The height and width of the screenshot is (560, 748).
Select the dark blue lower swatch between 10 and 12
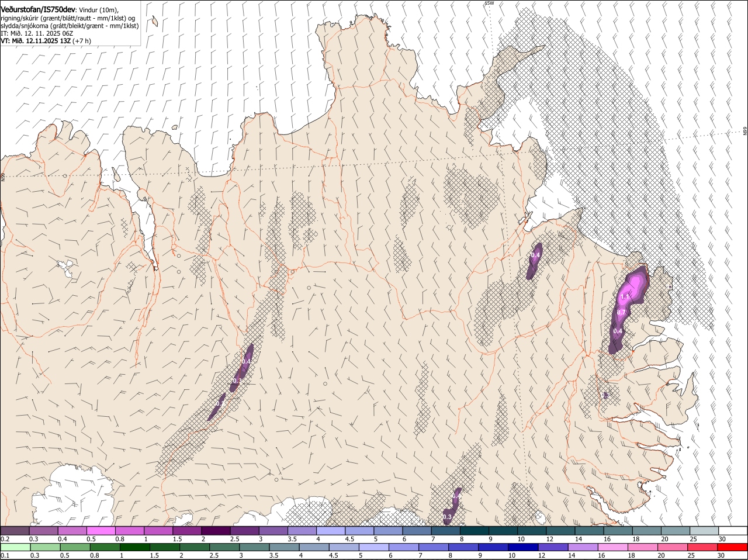(523, 547)
